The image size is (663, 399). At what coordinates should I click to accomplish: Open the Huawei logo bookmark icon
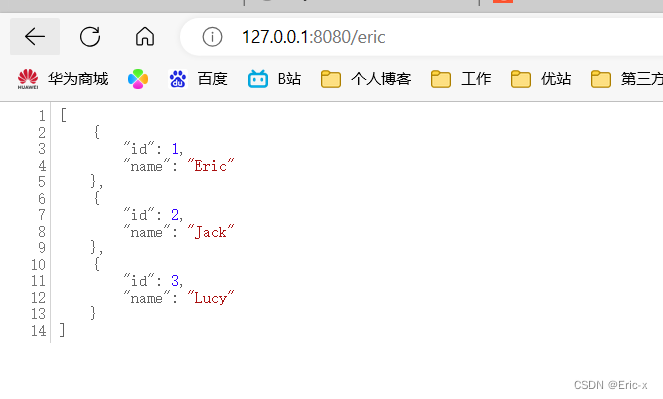[x=28, y=79]
